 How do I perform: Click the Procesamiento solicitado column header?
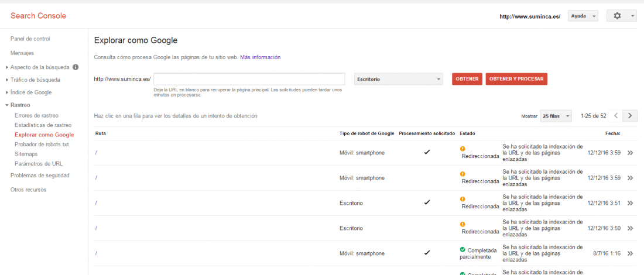427,133
